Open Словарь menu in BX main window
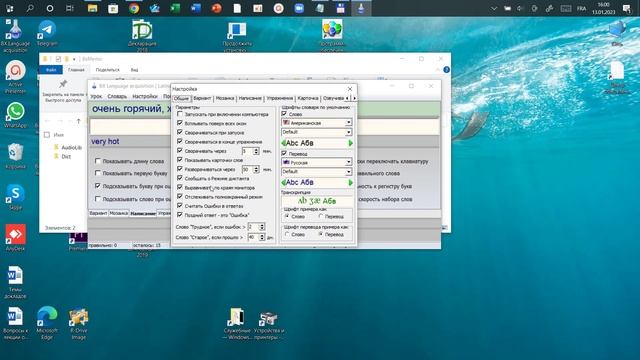 (117, 96)
